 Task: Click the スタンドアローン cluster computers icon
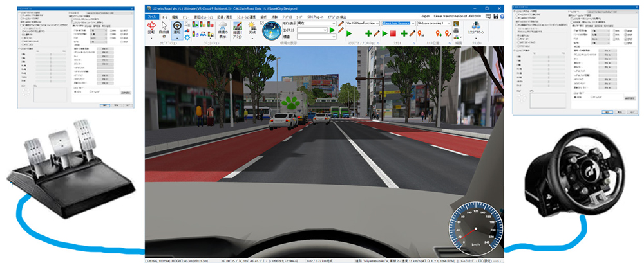pyautogui.click(x=476, y=25)
